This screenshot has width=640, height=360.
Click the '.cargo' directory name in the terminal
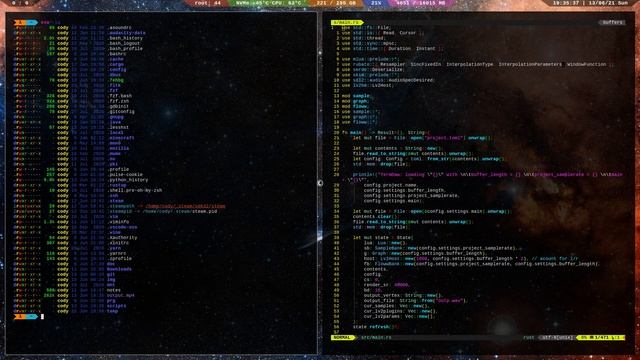pos(116,64)
